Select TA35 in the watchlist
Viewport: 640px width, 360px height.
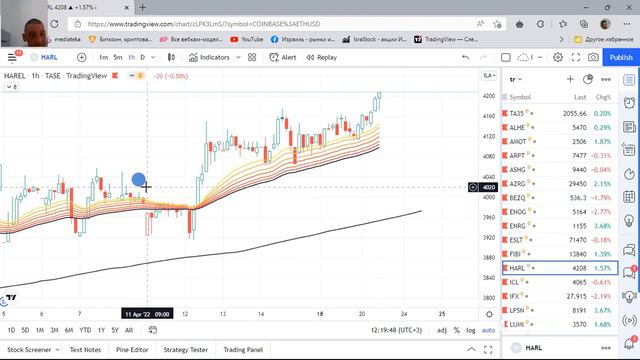(x=560, y=113)
